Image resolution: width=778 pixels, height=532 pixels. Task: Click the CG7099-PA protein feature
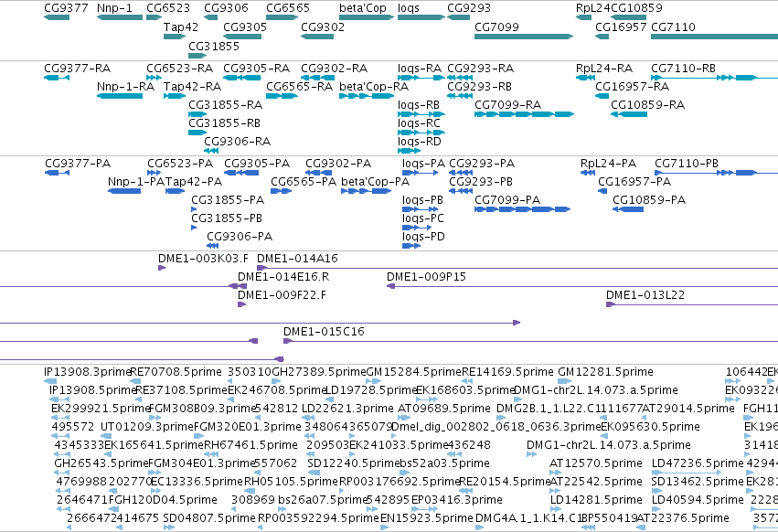[x=522, y=209]
